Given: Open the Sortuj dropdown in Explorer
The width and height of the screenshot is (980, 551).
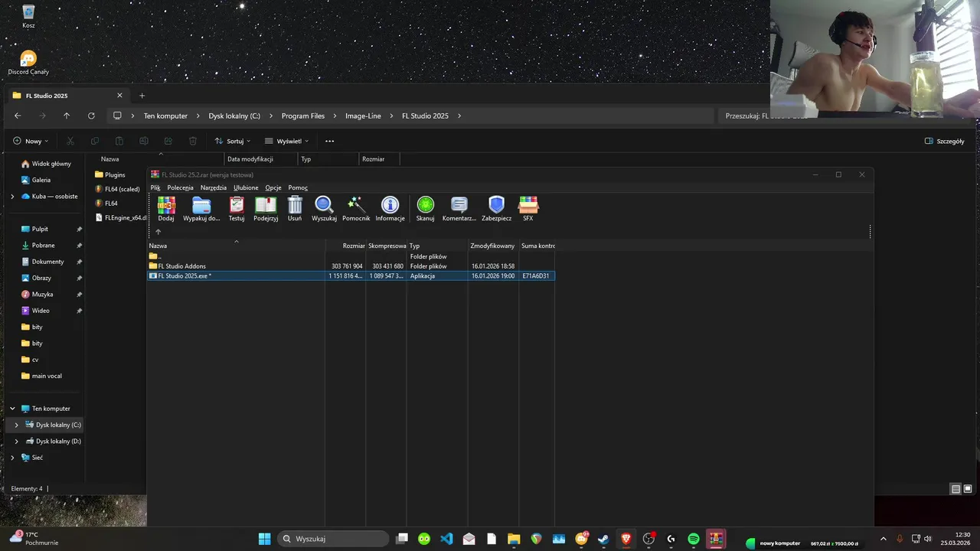Looking at the screenshot, I should click(233, 141).
